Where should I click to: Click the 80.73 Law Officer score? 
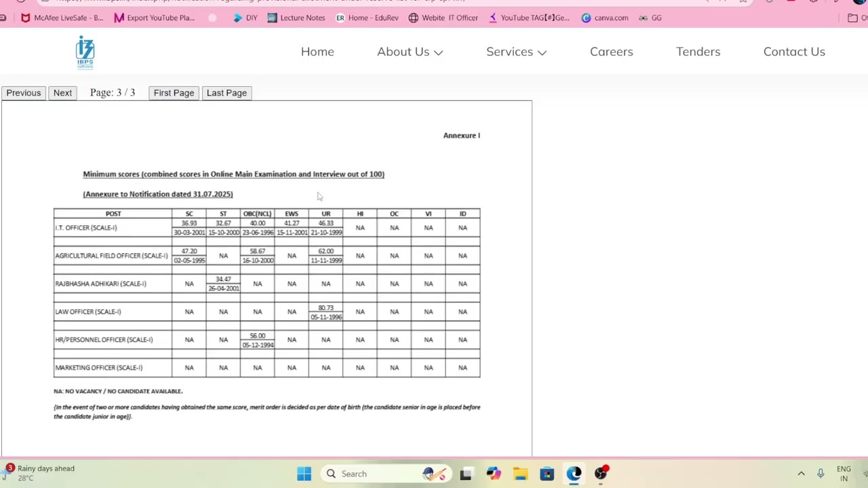pos(326,308)
